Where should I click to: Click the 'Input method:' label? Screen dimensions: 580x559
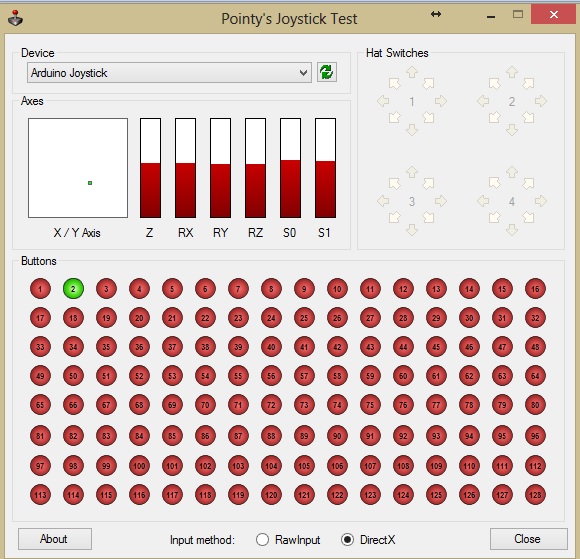click(202, 540)
